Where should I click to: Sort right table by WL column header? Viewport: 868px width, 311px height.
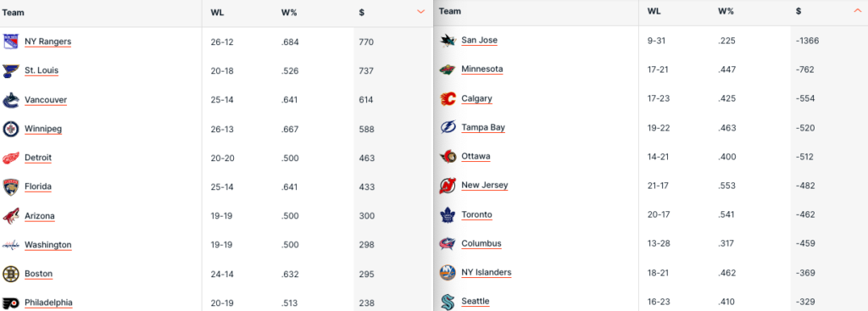click(x=654, y=11)
